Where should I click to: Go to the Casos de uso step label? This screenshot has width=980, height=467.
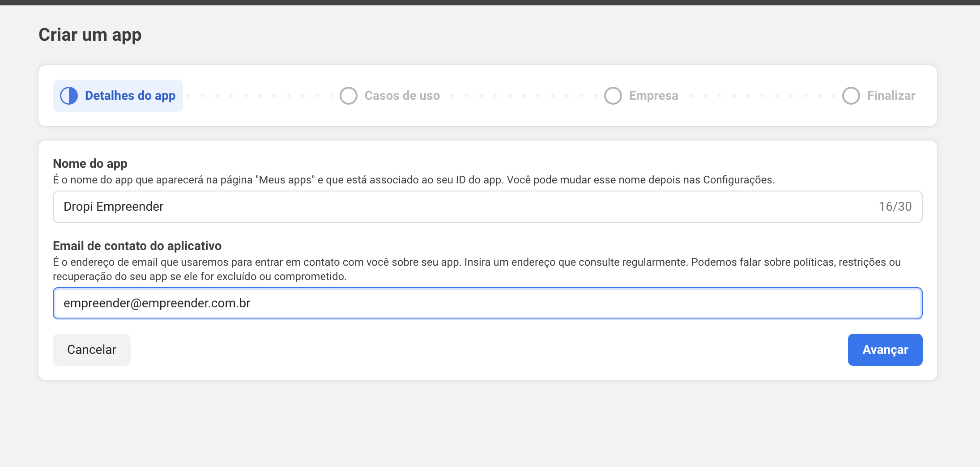pos(402,96)
